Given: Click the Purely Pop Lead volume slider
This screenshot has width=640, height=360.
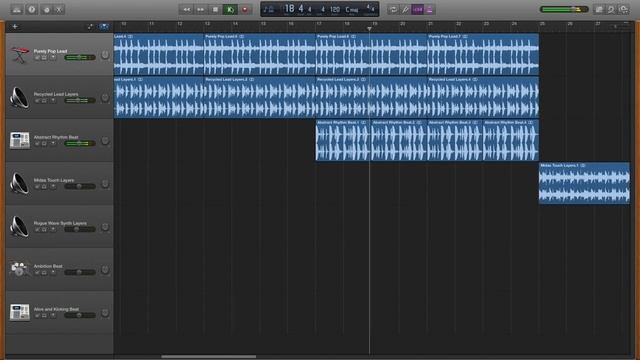Looking at the screenshot, I should (x=80, y=58).
